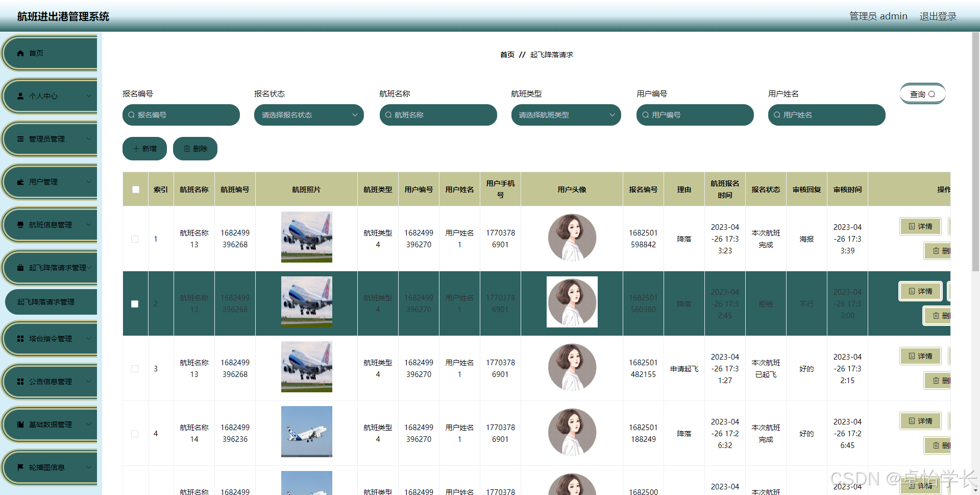
Task: Click delete trash icon in row 3
Action: point(936,381)
